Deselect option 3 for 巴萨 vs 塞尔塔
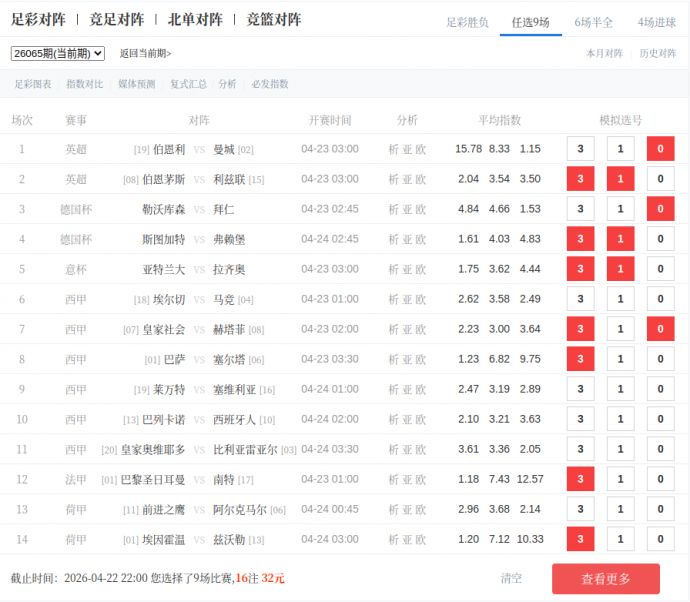 pyautogui.click(x=580, y=359)
